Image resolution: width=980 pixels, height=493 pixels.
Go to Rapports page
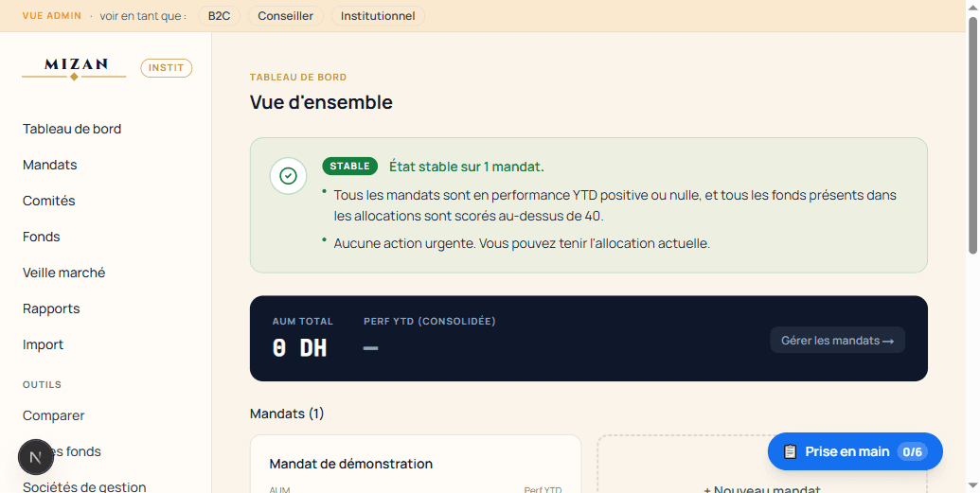pyautogui.click(x=51, y=308)
